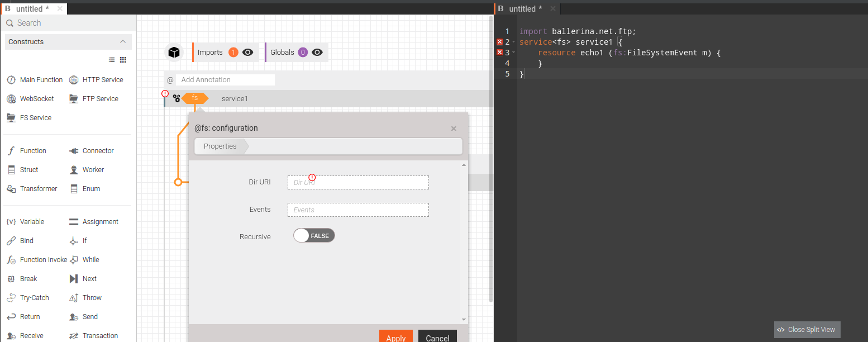The height and width of the screenshot is (342, 868).
Task: Choose the Next statement icon
Action: pos(74,279)
